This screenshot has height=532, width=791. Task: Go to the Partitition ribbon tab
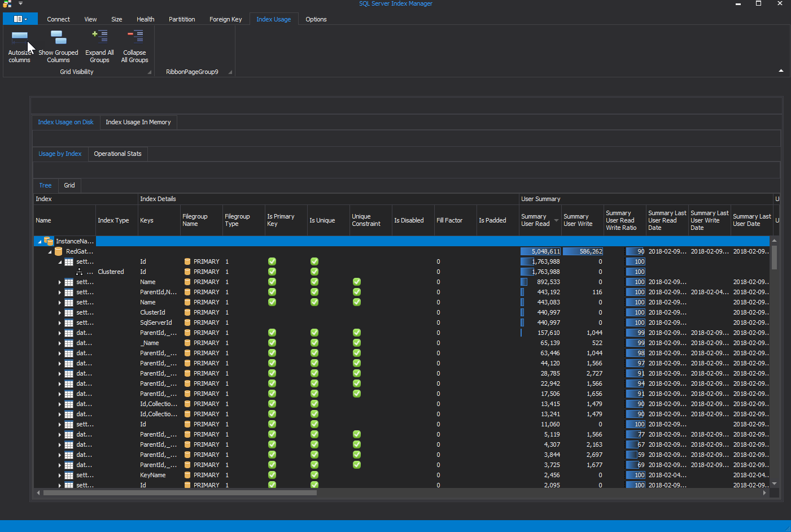(x=182, y=19)
